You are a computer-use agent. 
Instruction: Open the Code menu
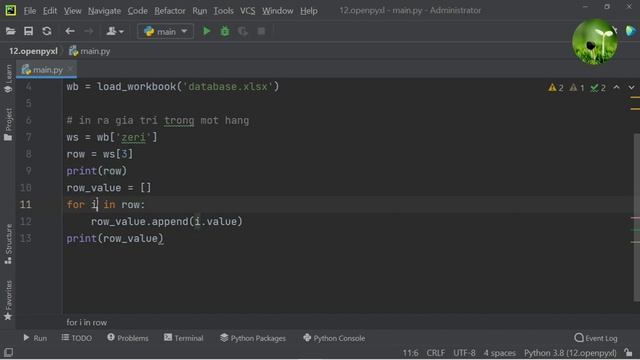tap(138, 11)
